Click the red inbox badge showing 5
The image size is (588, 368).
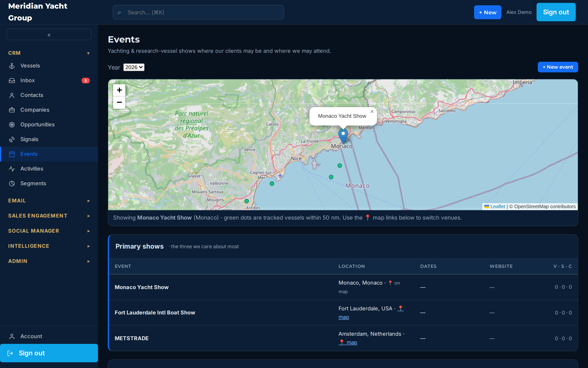pyautogui.click(x=86, y=81)
